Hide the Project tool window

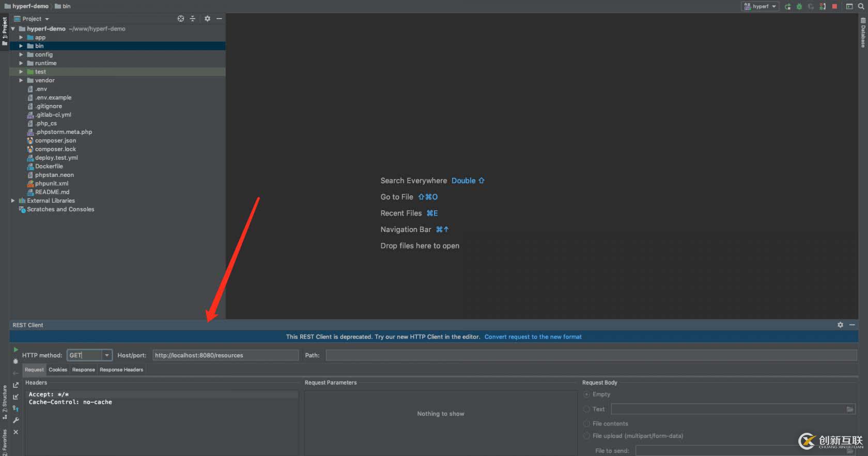[219, 19]
